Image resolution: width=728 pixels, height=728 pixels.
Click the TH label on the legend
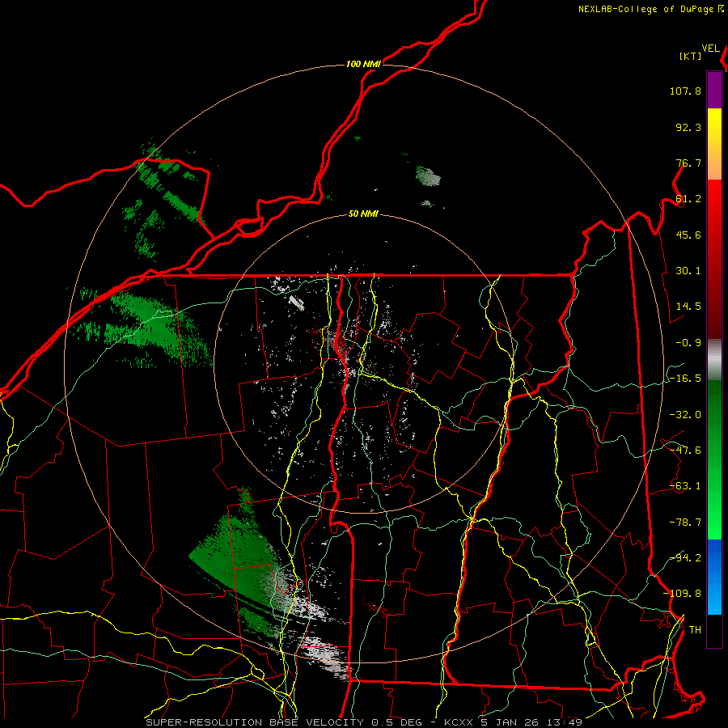(695, 630)
